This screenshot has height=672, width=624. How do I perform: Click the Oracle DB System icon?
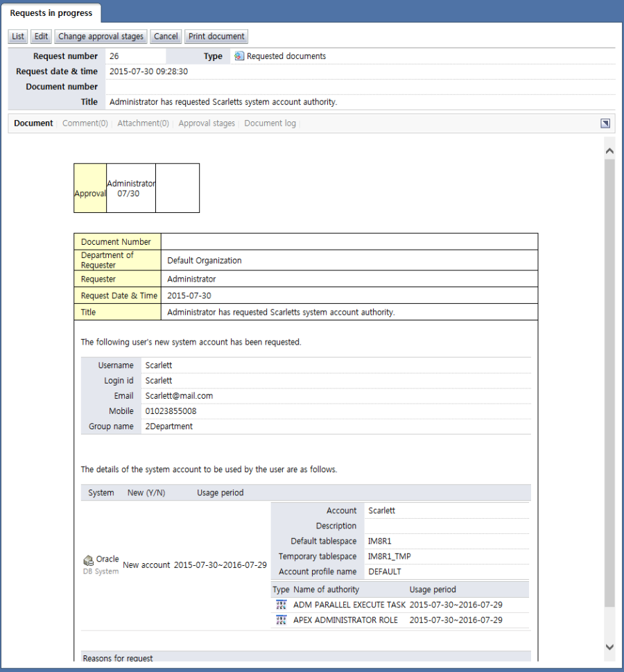(x=88, y=560)
